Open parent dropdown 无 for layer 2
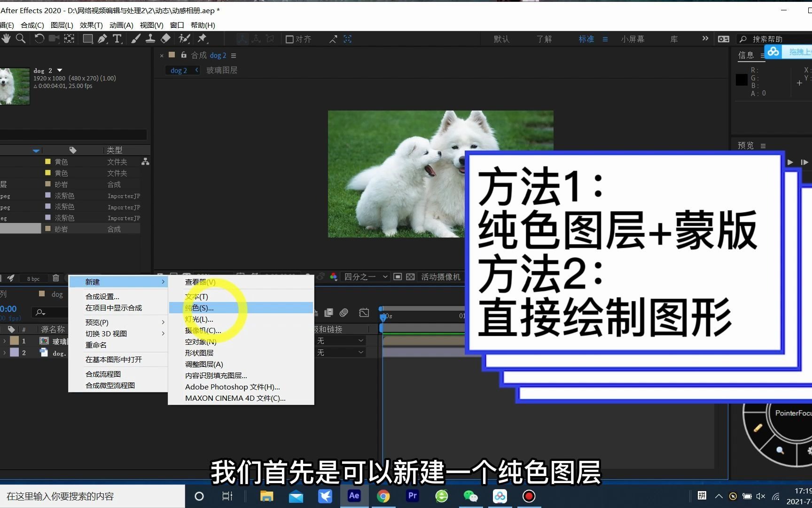Image resolution: width=812 pixels, height=508 pixels. 340,352
